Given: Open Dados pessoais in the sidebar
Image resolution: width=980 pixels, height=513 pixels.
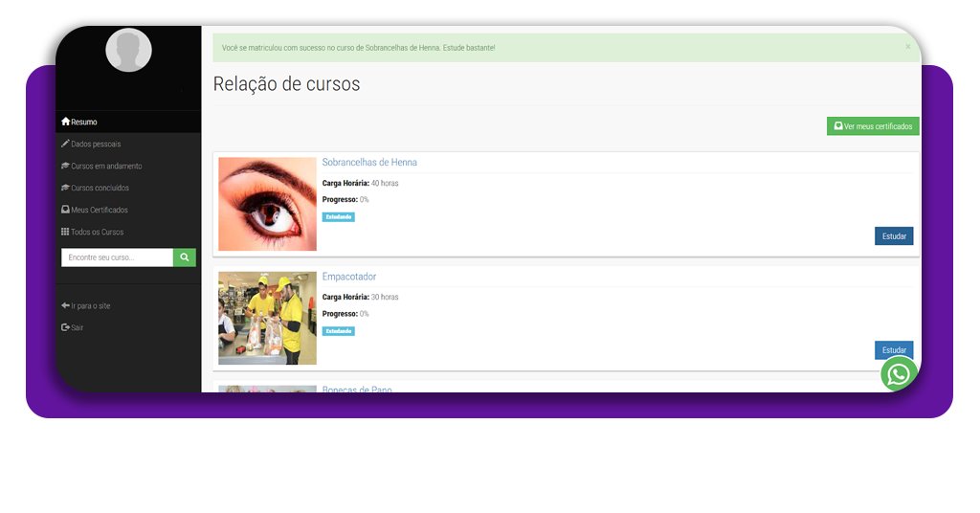Looking at the screenshot, I should click(91, 144).
